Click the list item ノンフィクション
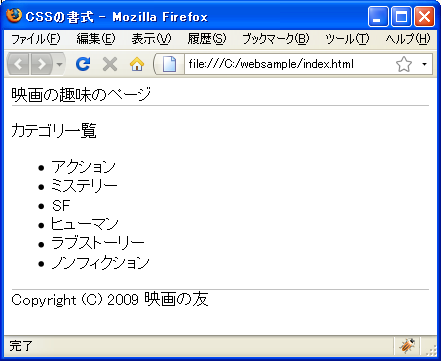This screenshot has width=441, height=361. point(100,263)
